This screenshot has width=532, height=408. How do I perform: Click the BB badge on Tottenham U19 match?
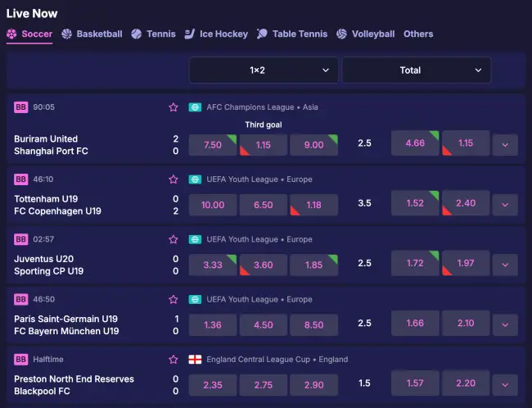20,179
